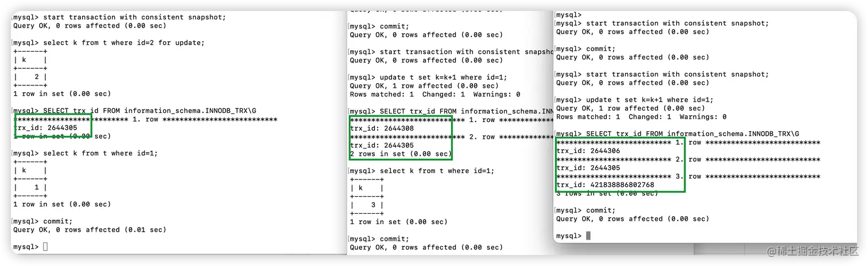Click the INNODB_TRX query in middle terminal

tap(466, 111)
